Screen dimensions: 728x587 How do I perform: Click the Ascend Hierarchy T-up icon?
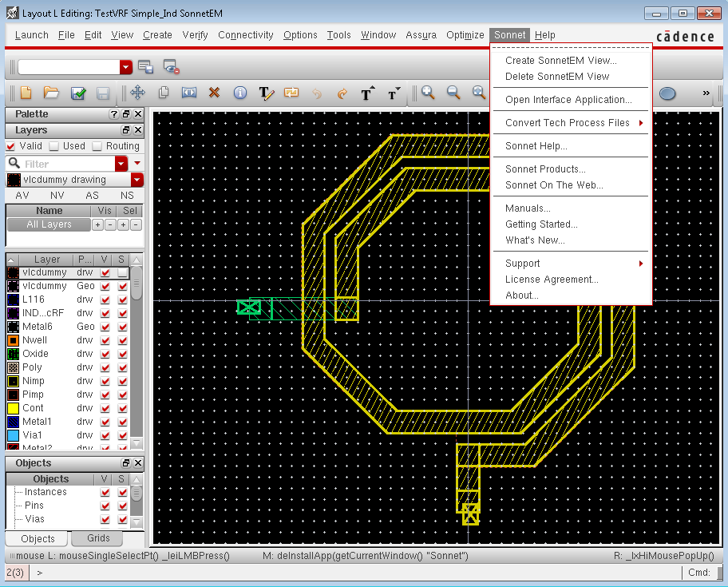click(367, 93)
